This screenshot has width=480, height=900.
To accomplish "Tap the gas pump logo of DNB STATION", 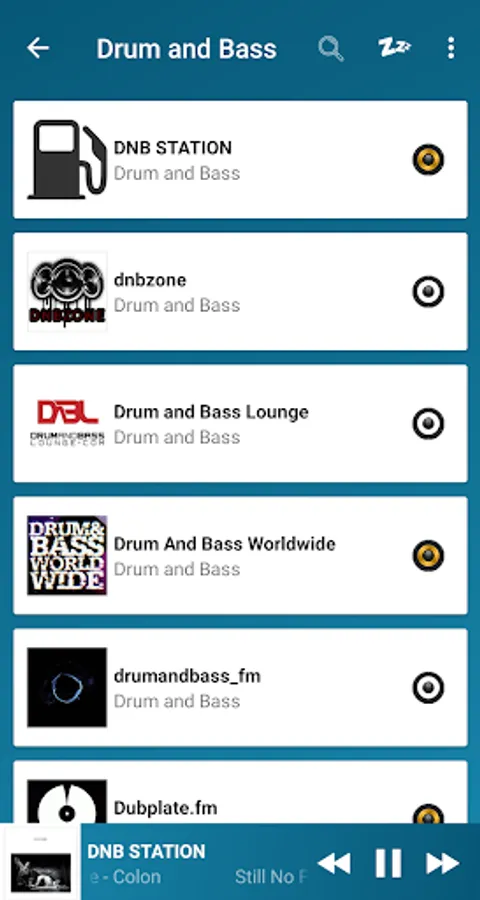I will click(67, 160).
